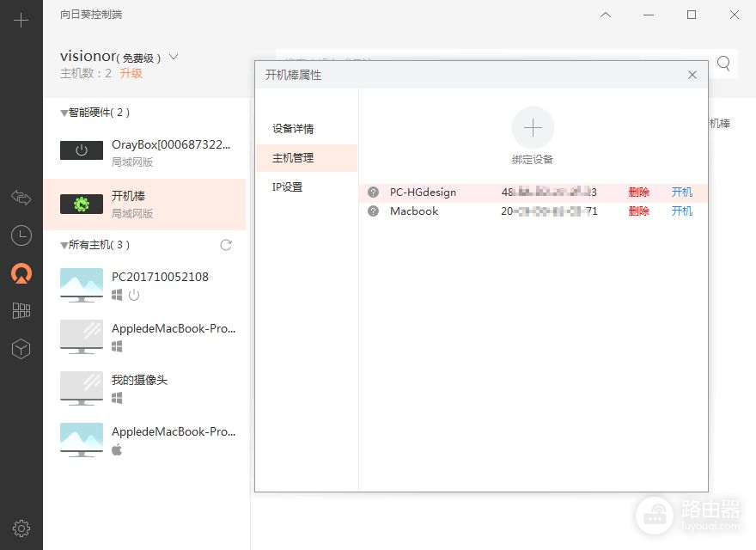The image size is (756, 550).
Task: Open the visionor account dropdown arrow
Action: coord(174,57)
